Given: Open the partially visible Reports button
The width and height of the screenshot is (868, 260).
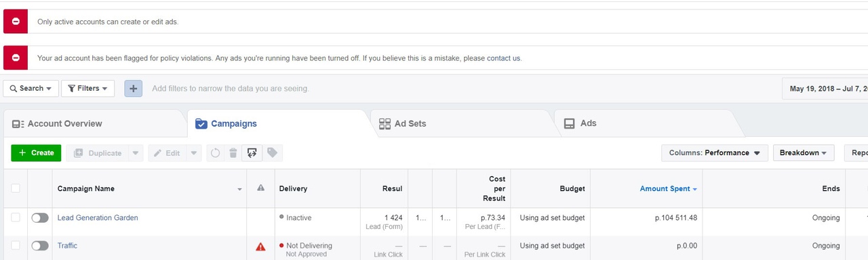Looking at the screenshot, I should point(856,153).
